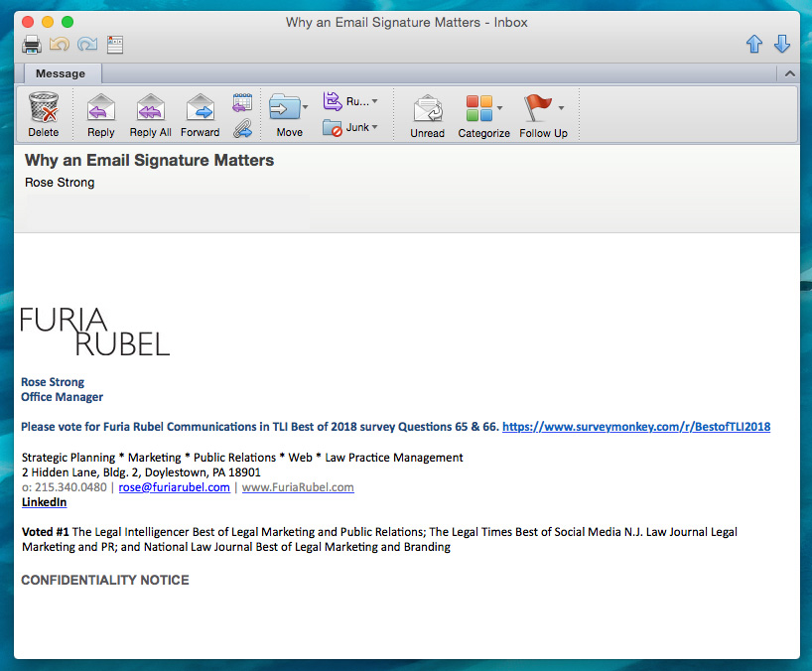The image size is (812, 671).
Task: Open the Follow Up dropdown arrow
Action: click(561, 108)
